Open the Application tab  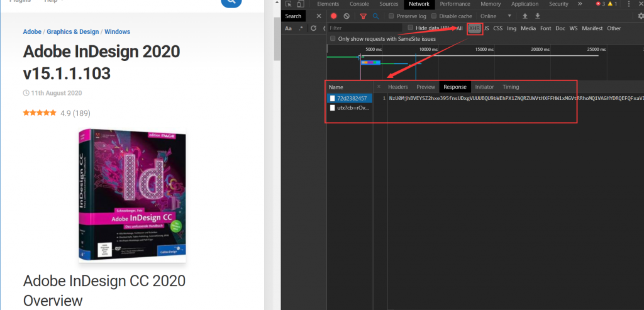tap(525, 4)
